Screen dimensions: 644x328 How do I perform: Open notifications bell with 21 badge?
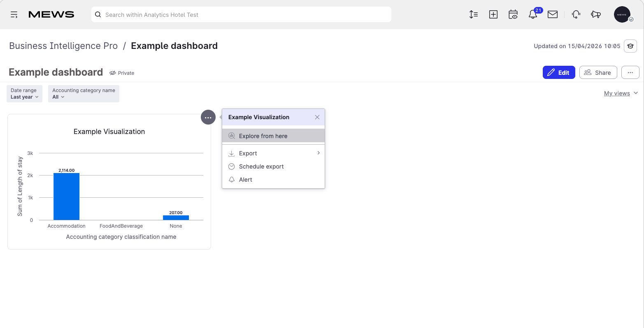533,15
